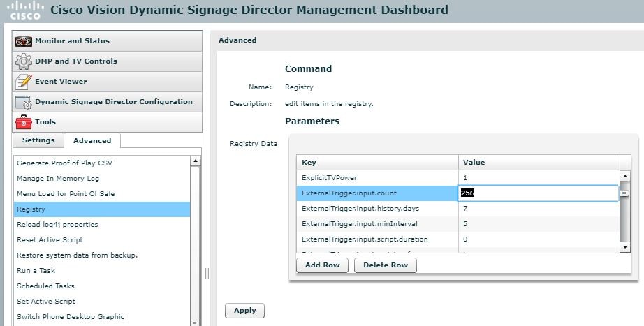Viewport: 644px width, 326px height.
Task: Select Reset Active Script command
Action: pos(102,239)
